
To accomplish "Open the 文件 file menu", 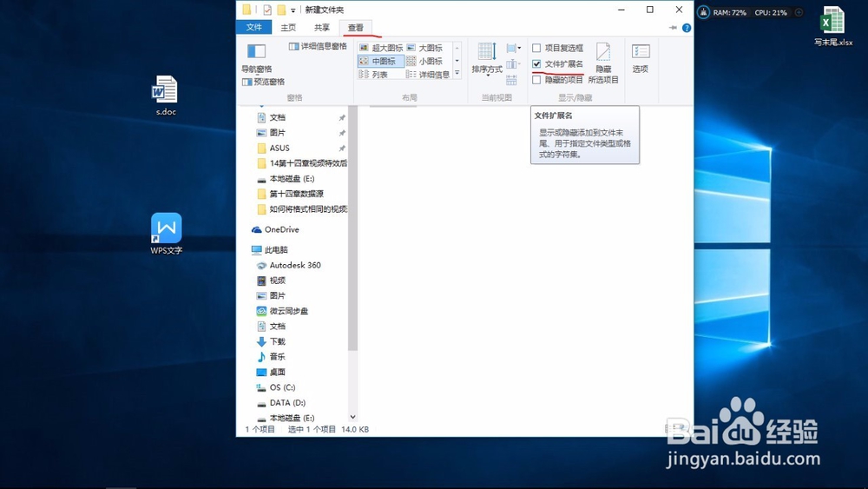I will coord(254,27).
